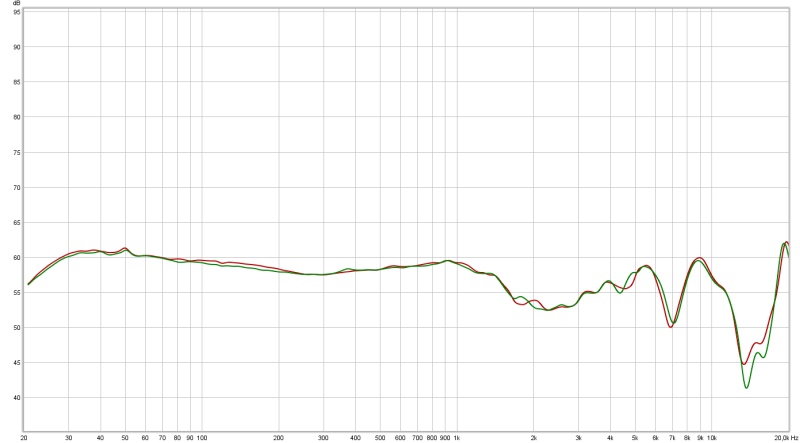Click the 20 label at the frequency axis start
Screen dimensions: 800x443
[x=24, y=438]
